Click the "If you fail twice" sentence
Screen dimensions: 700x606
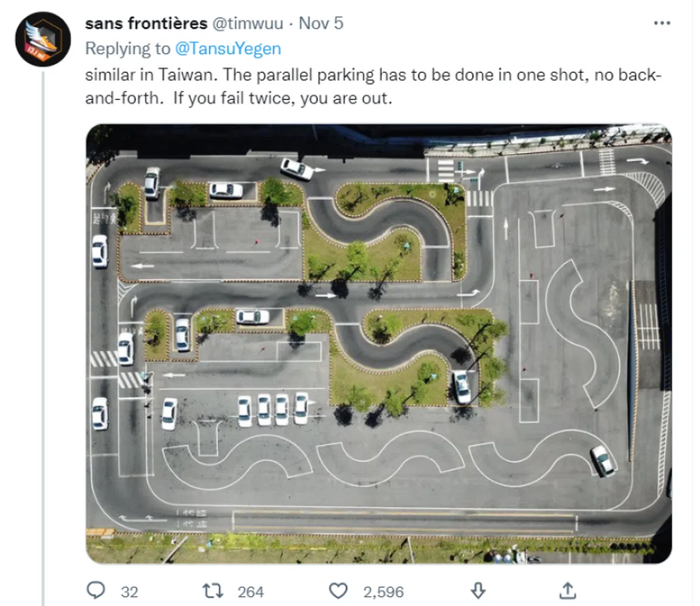click(282, 98)
